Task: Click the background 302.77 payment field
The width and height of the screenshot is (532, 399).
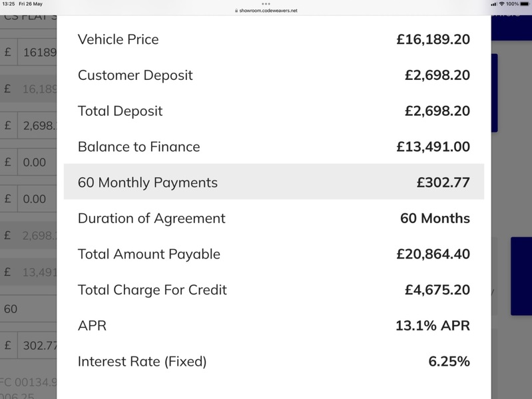Action: point(37,346)
